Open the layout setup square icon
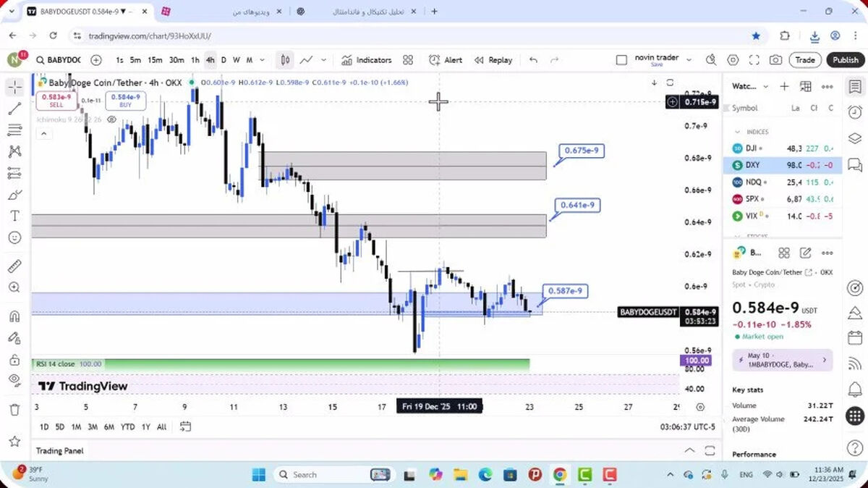The image size is (868, 488). coord(621,60)
